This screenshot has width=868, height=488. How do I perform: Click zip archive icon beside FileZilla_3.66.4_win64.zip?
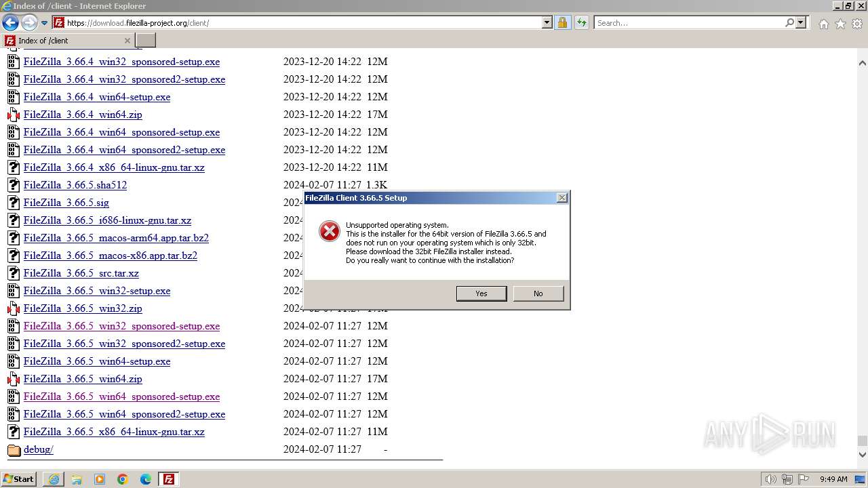(x=14, y=115)
